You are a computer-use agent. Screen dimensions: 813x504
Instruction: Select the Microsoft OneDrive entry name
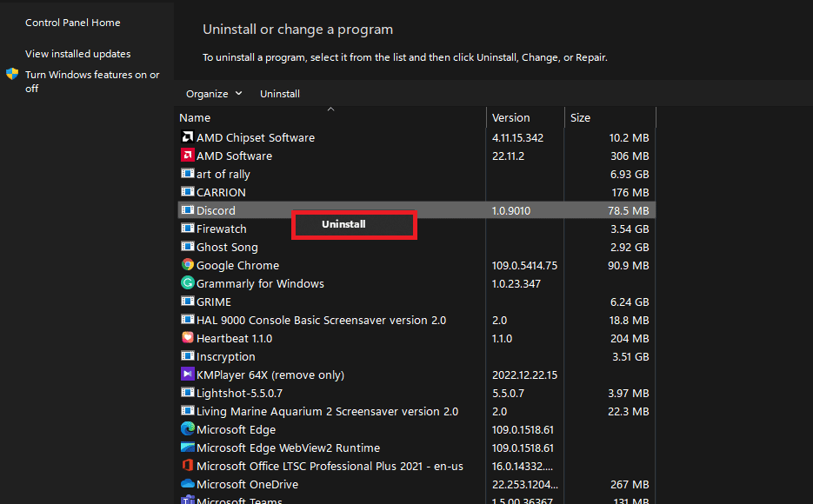[247, 484]
